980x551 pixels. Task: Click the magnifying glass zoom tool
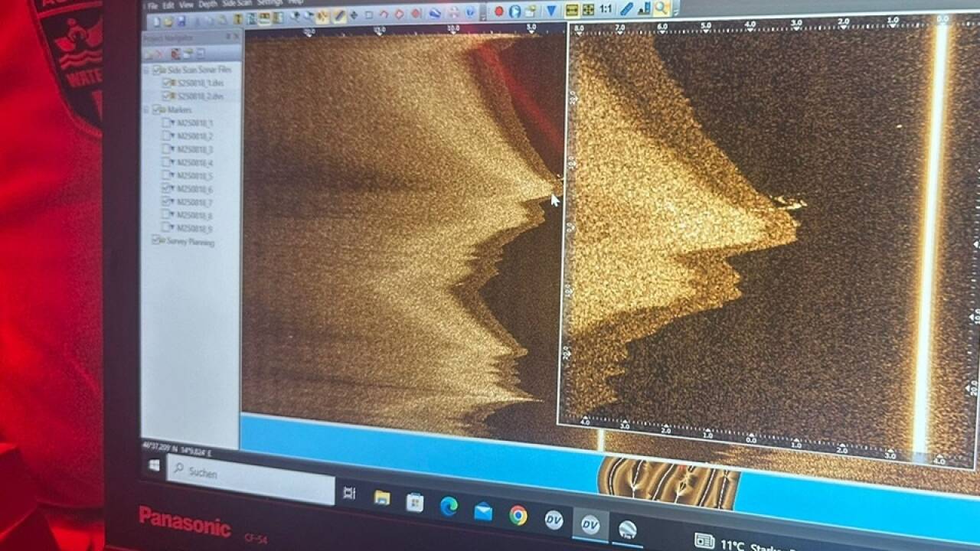661,8
